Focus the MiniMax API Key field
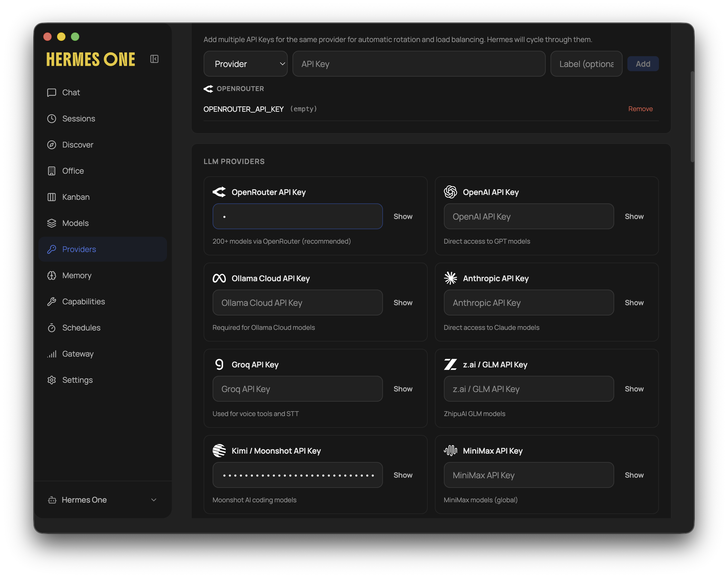This screenshot has height=578, width=728. 529,475
